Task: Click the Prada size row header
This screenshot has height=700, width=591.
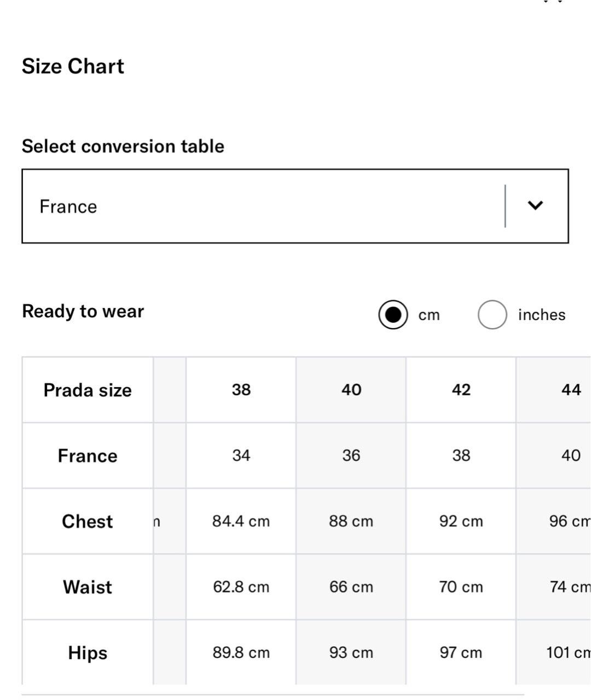Action: [88, 390]
